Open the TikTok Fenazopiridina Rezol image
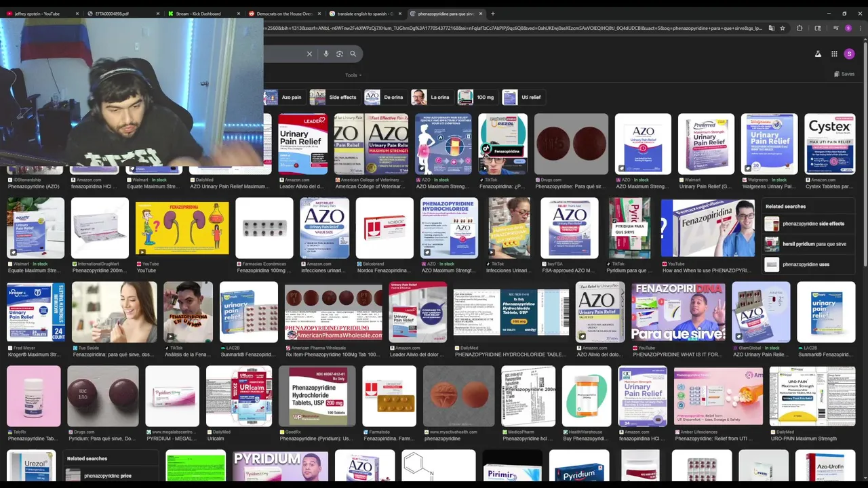The image size is (868, 488). (x=502, y=144)
